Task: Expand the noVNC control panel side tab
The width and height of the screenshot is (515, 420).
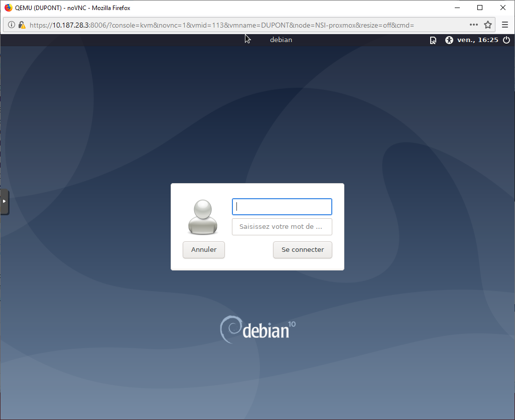Action: [5, 201]
